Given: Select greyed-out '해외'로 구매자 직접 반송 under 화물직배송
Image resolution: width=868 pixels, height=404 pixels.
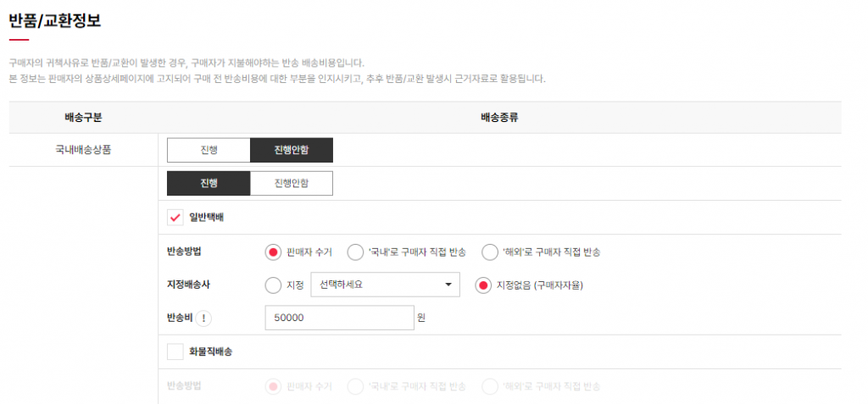Looking at the screenshot, I should coord(489,386).
